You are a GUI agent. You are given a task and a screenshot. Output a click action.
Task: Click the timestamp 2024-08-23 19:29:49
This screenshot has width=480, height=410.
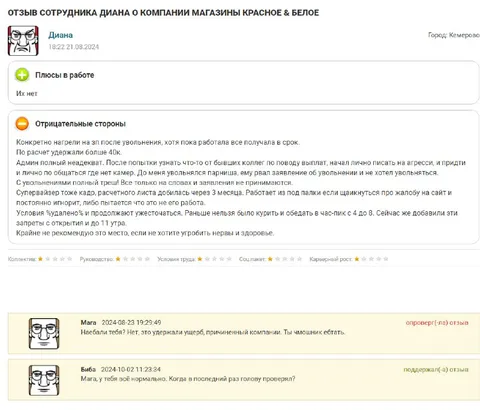point(131,322)
